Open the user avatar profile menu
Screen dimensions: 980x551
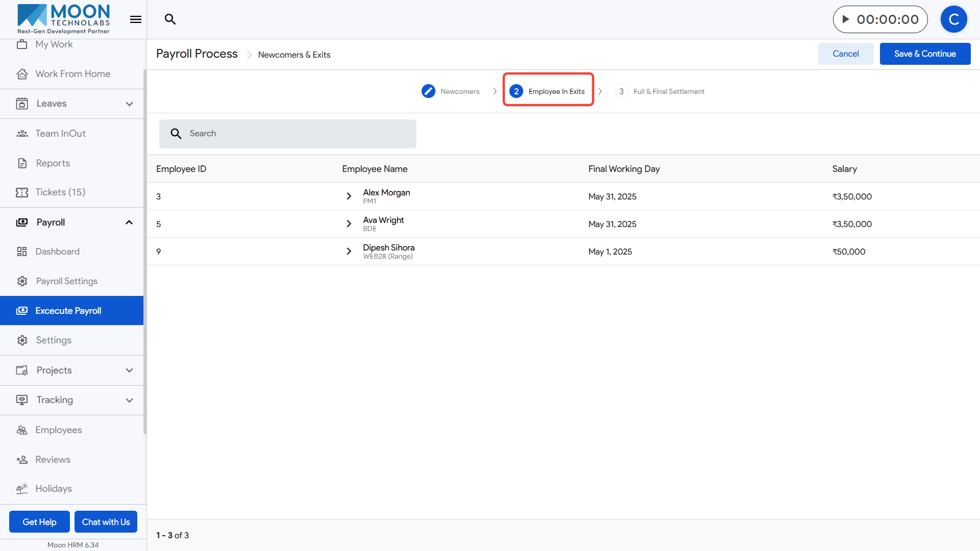(x=953, y=19)
